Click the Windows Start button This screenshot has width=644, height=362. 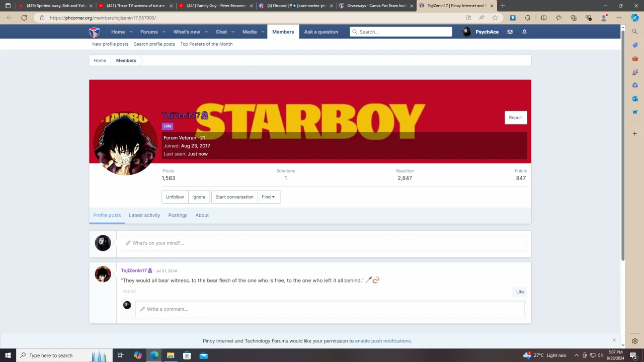(8, 355)
